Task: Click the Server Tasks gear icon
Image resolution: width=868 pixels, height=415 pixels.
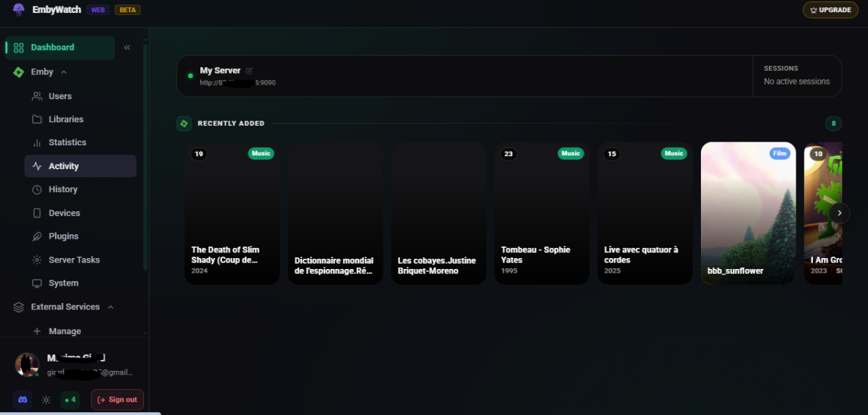Action: pos(37,260)
